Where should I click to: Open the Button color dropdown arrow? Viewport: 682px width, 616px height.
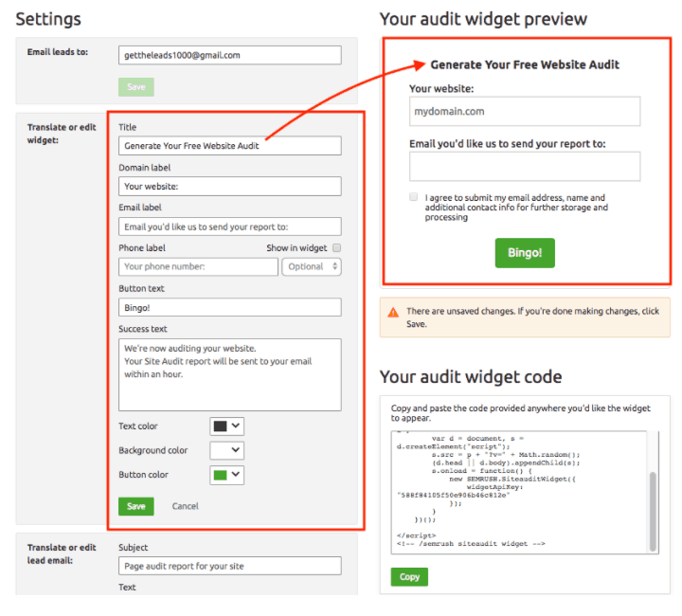click(236, 474)
